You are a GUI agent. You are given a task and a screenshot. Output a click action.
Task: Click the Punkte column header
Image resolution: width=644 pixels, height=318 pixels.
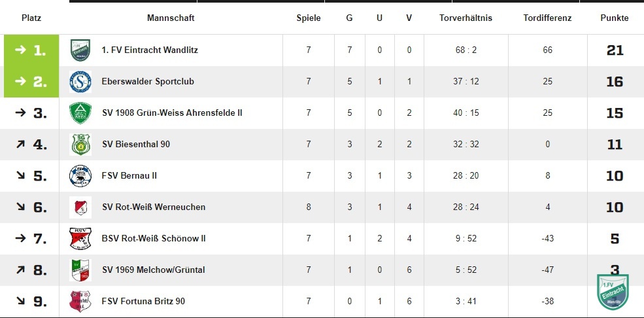pos(615,18)
